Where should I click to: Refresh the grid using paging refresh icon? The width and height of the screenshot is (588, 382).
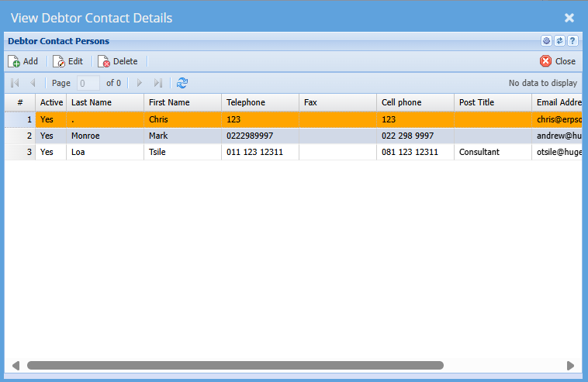point(182,83)
